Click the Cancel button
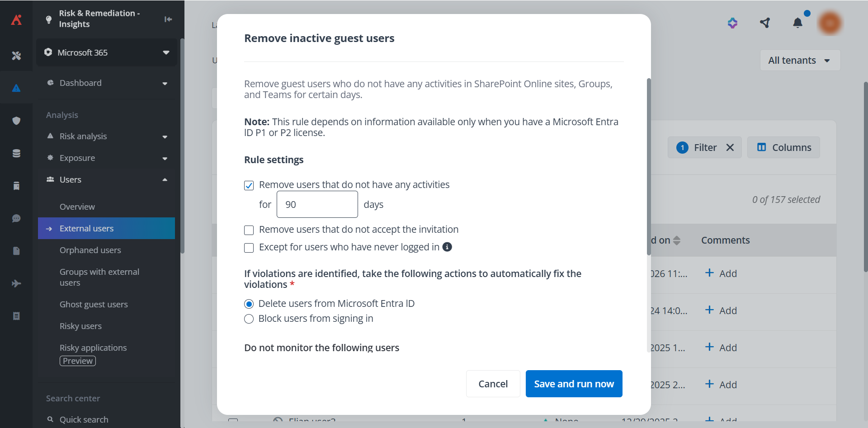The height and width of the screenshot is (428, 868). (x=493, y=384)
